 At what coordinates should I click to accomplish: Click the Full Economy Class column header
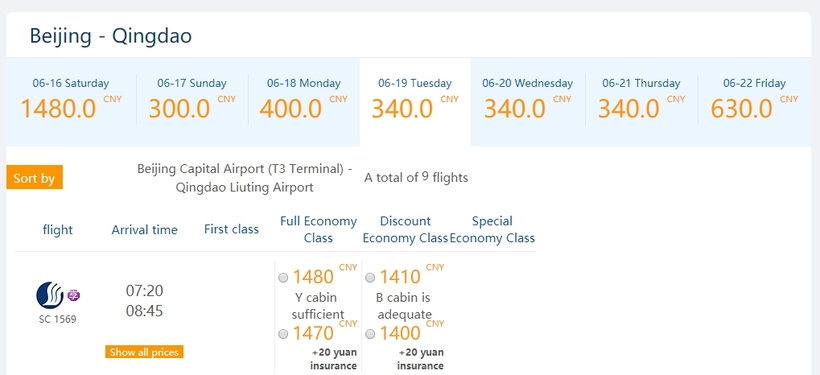318,229
